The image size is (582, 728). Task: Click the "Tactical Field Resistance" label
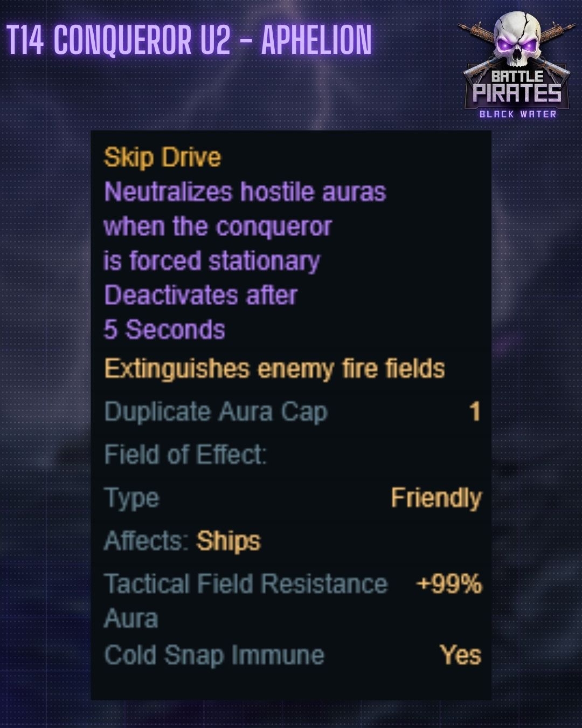245,584
